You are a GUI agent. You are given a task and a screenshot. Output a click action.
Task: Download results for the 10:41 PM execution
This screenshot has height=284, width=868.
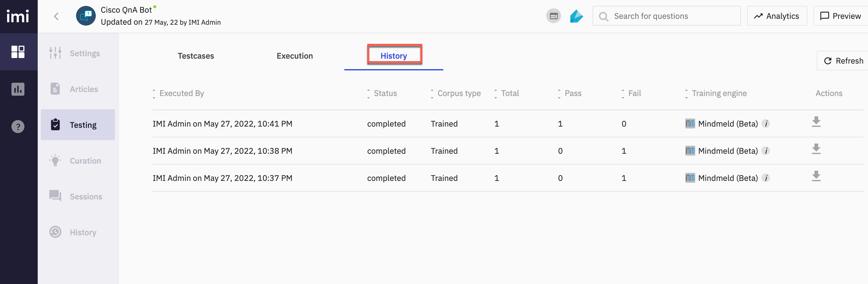pos(816,122)
